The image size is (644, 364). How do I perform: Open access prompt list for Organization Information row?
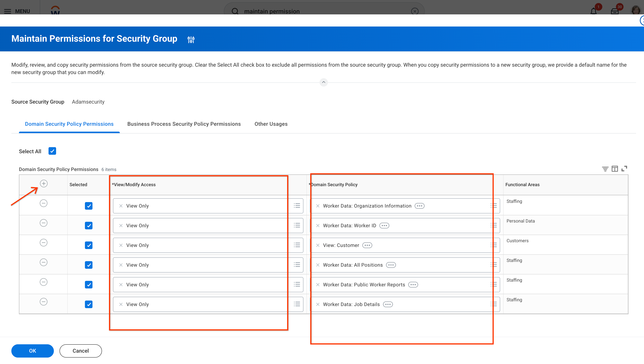tap(297, 206)
